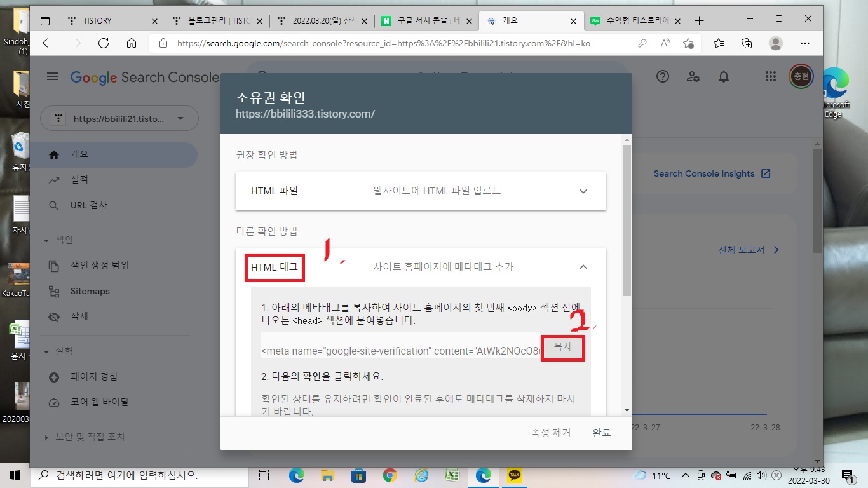
Task: Open the Edge settings ellipsis menu
Action: 805,43
